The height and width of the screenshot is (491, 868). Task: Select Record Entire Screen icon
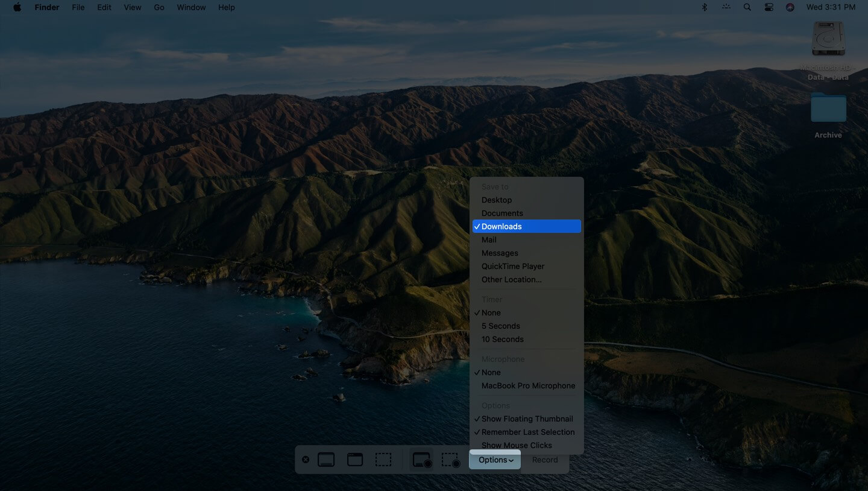[x=421, y=460]
